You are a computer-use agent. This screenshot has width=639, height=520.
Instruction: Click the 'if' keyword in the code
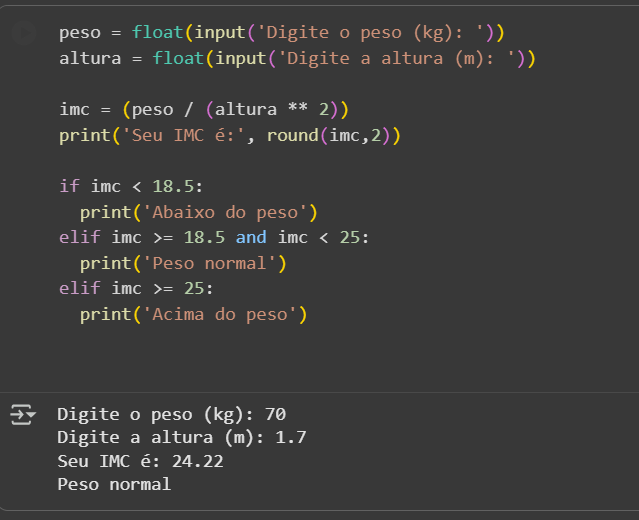click(69, 186)
